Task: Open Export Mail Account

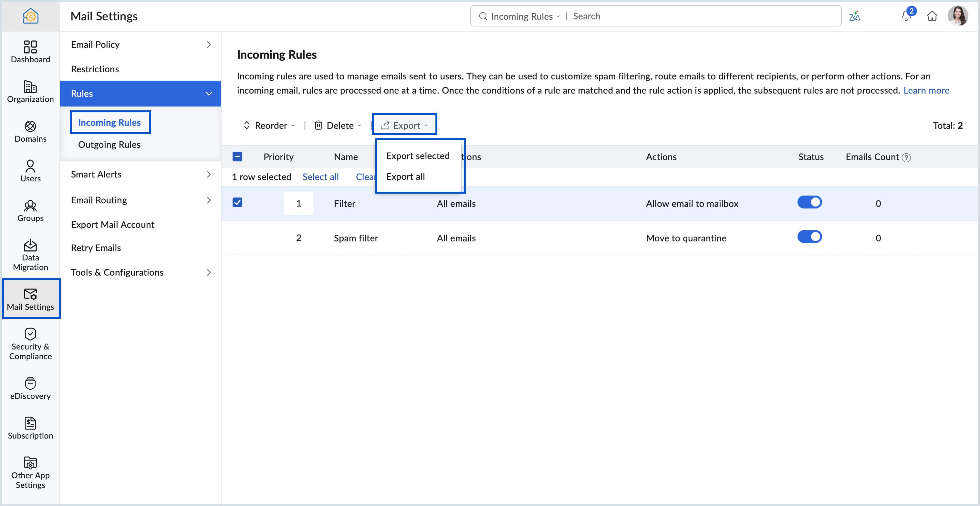Action: 113,224
